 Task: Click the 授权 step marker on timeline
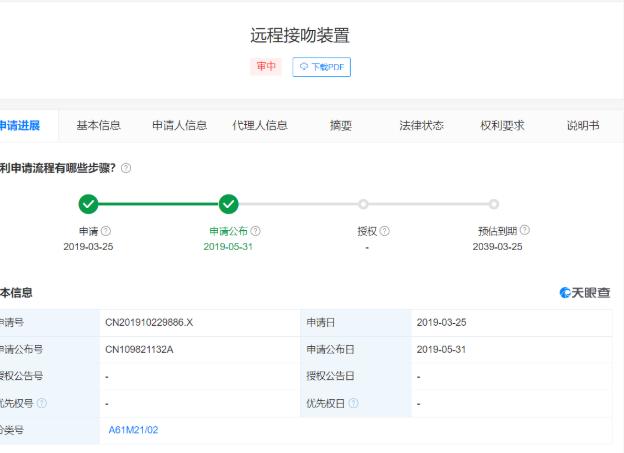363,204
